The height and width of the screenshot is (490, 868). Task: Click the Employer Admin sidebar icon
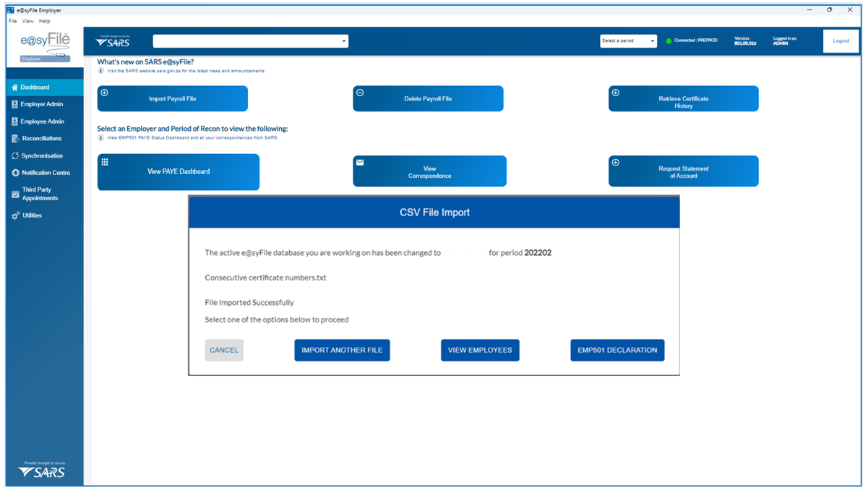coord(14,104)
